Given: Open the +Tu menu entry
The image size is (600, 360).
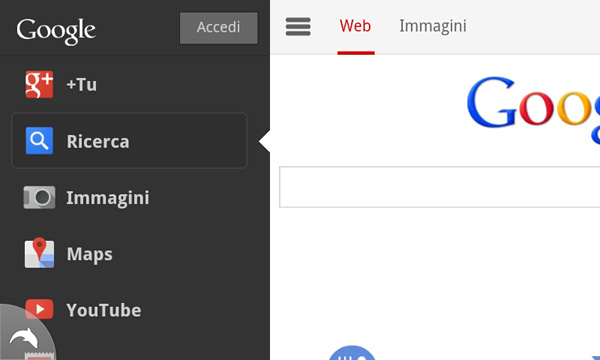Looking at the screenshot, I should coord(82,85).
